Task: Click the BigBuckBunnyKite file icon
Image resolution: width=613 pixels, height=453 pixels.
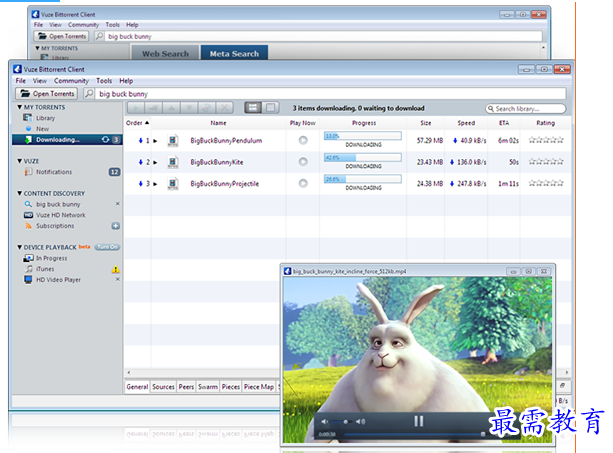Action: [x=172, y=162]
